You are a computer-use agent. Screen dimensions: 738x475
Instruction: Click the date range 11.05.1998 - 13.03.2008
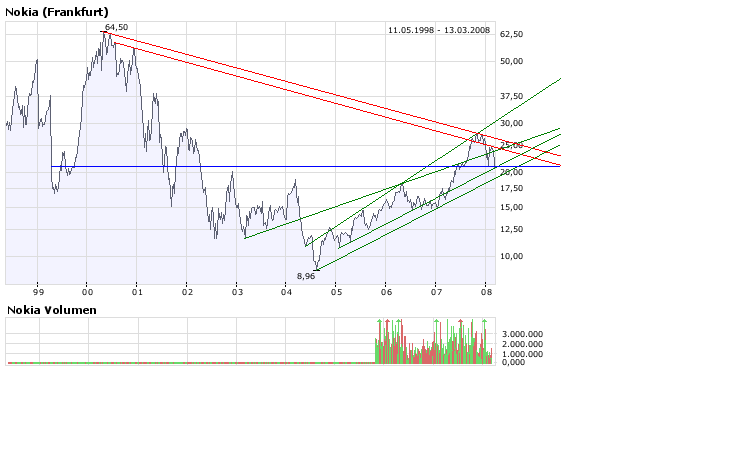(x=439, y=30)
